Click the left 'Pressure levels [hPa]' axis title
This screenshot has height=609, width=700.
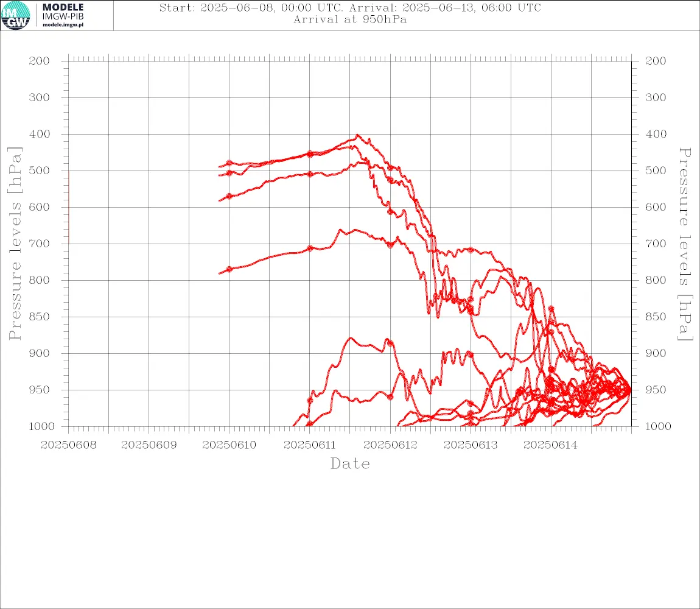pos(15,243)
